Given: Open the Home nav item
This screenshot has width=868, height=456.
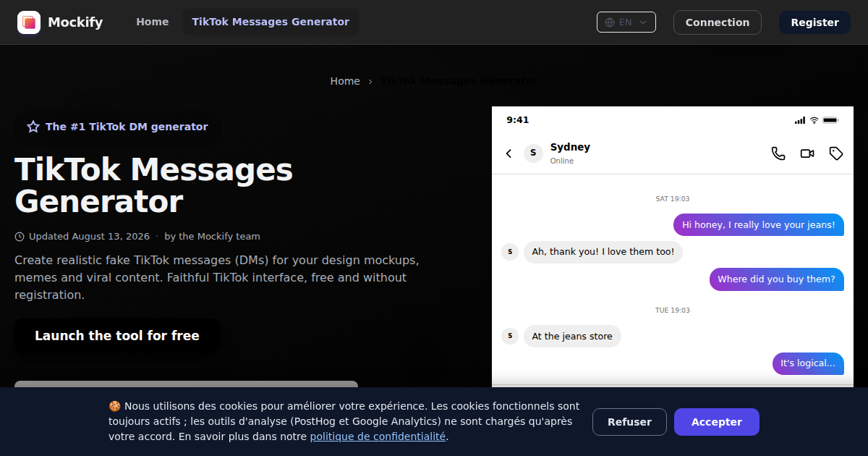Looking at the screenshot, I should click(153, 22).
